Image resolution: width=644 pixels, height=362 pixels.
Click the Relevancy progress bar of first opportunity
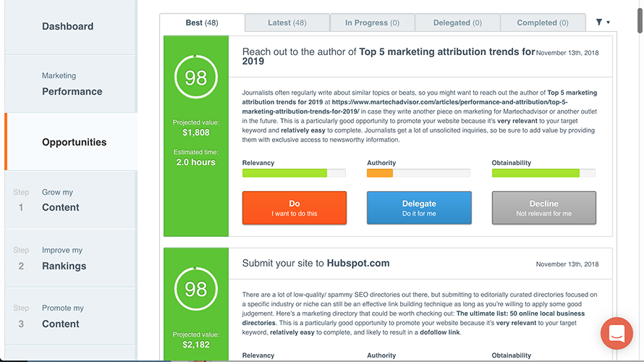pos(293,173)
